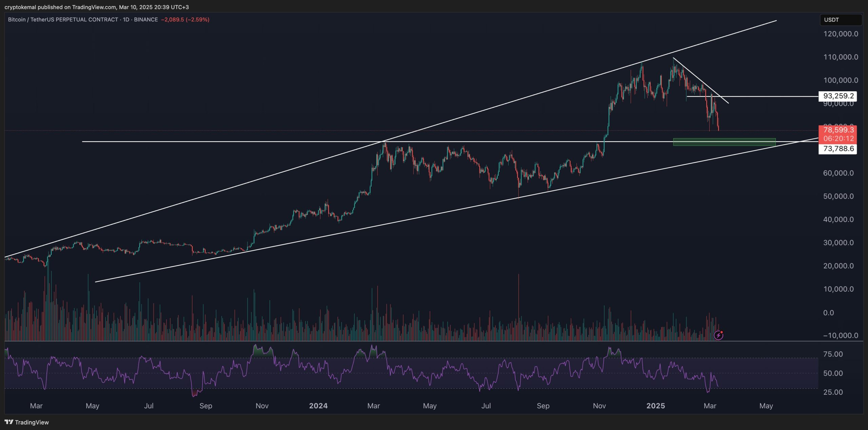868x430 pixels.
Task: Click the USDT currency box
Action: pos(840,20)
